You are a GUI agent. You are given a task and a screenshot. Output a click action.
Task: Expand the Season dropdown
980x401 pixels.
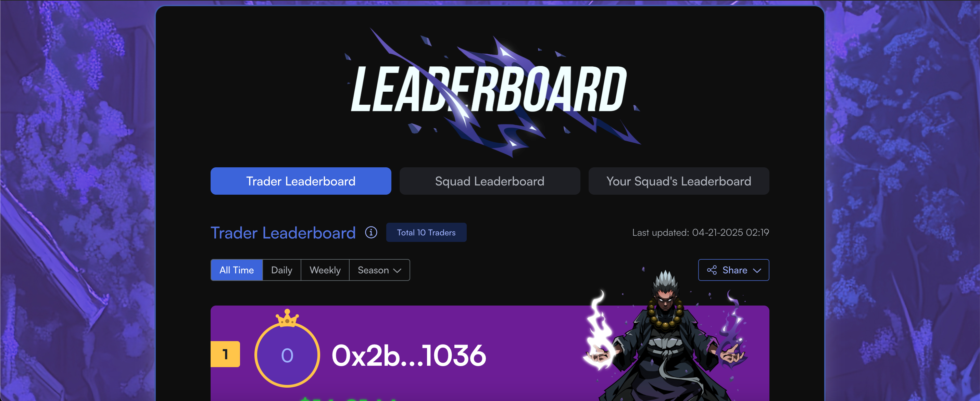[x=379, y=270]
